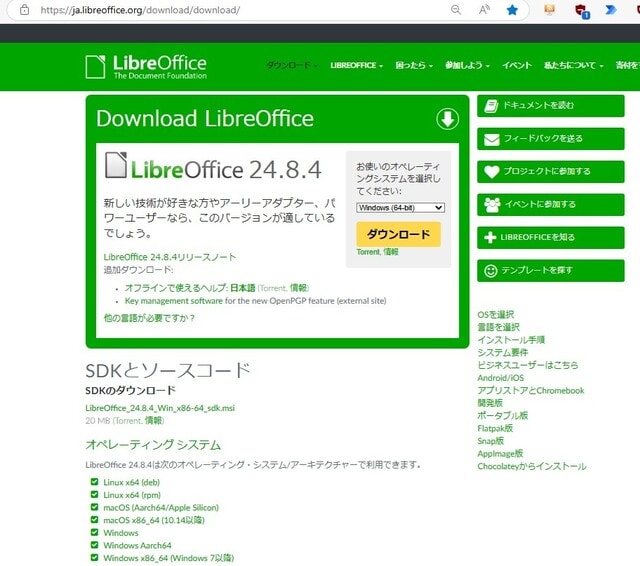Click OSを選択 sidebar link
The image size is (640, 566).
click(x=496, y=315)
